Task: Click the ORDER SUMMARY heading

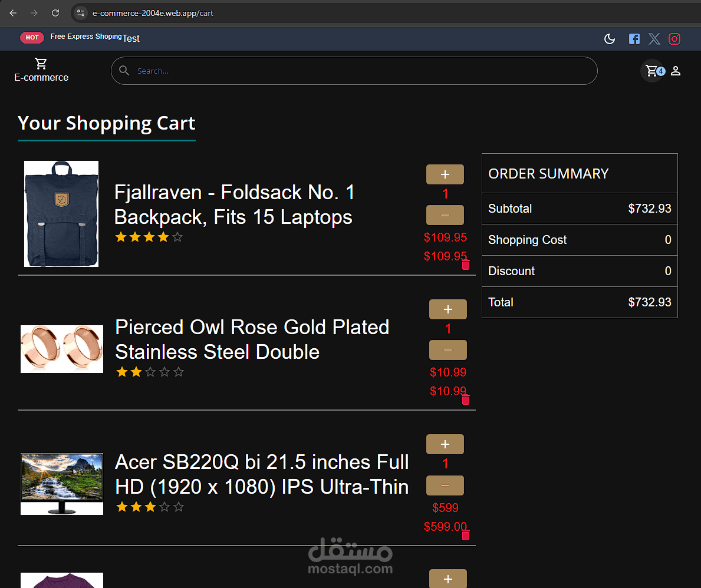Action: pos(548,173)
